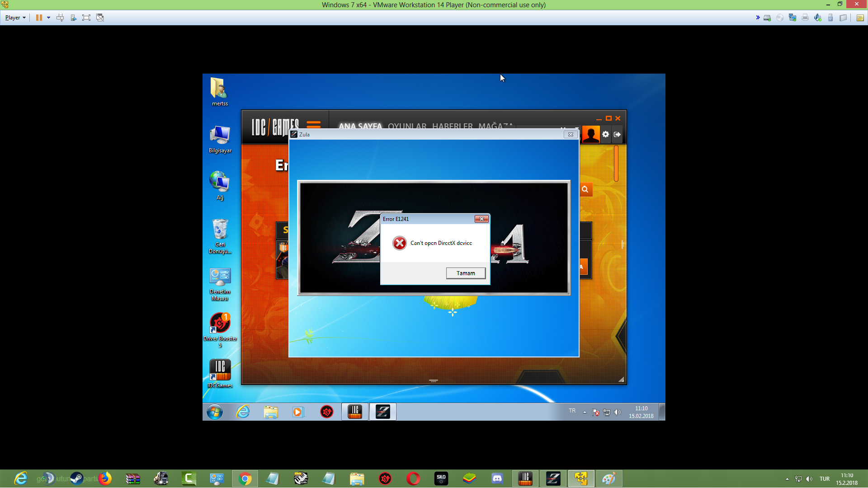The image size is (868, 488).
Task: Expand the VM power options dropdown arrow
Action: coord(48,18)
